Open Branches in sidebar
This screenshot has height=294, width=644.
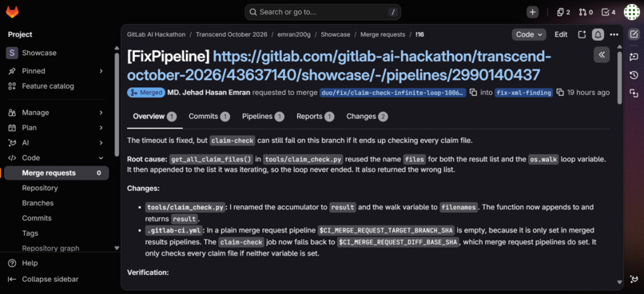pos(38,203)
